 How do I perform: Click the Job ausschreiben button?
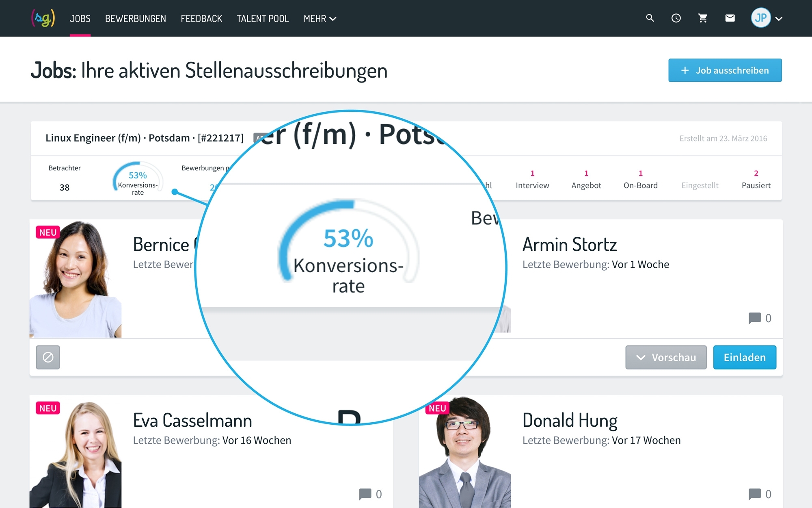click(x=725, y=70)
